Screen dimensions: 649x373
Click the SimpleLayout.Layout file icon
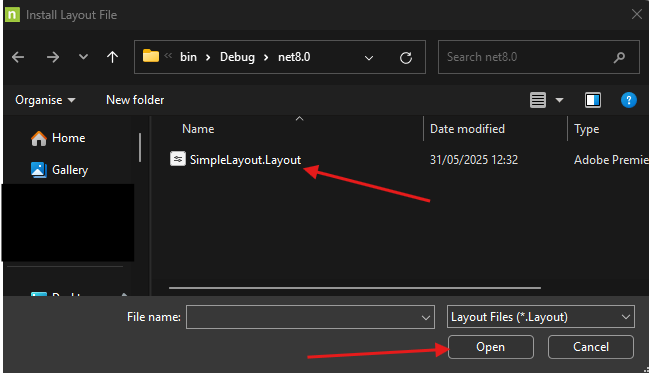178,159
